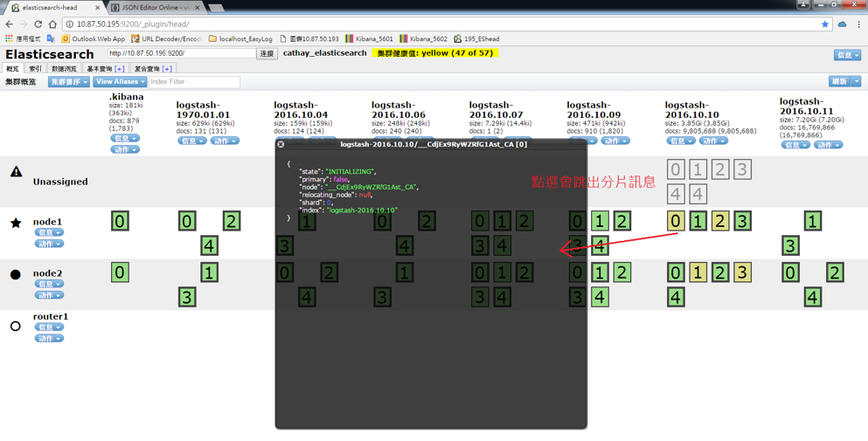Screen dimensions: 868x441
Task: Open router1 信息 dropdown
Action: coord(49,327)
